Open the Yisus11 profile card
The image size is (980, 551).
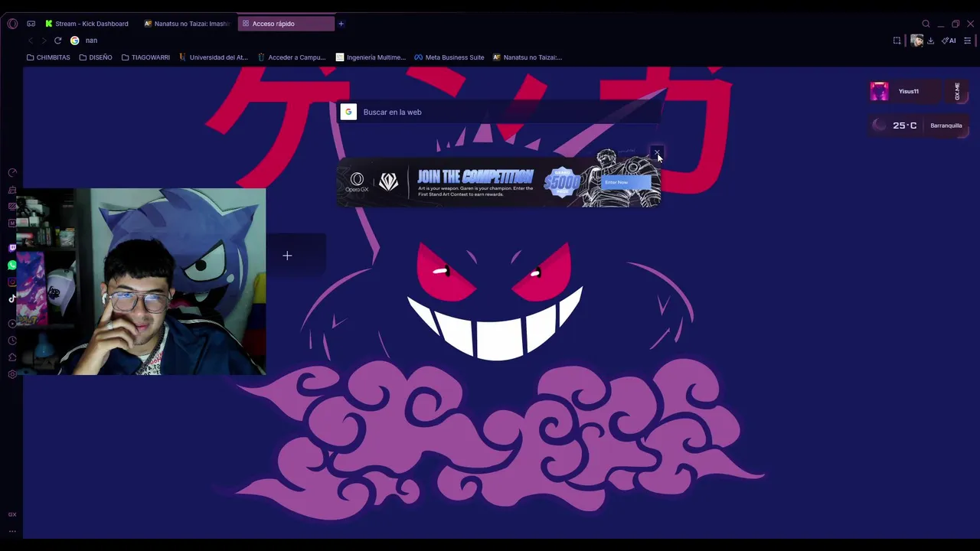pyautogui.click(x=906, y=91)
